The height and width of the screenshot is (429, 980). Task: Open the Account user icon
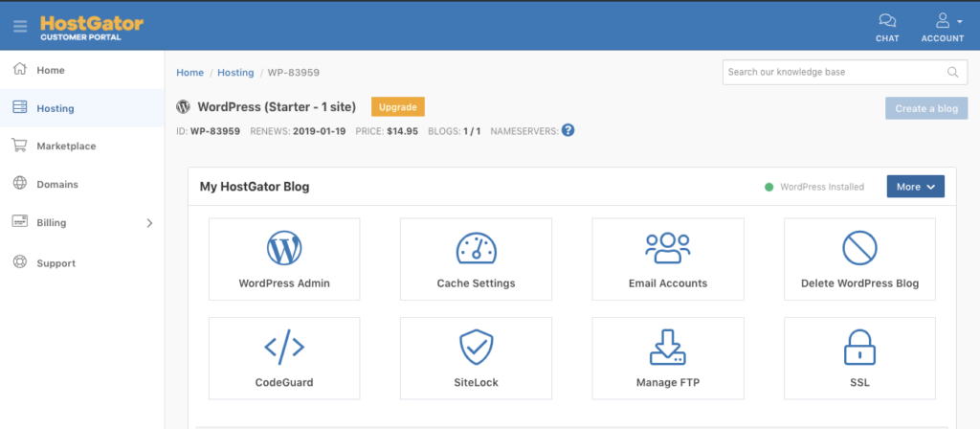click(x=943, y=21)
